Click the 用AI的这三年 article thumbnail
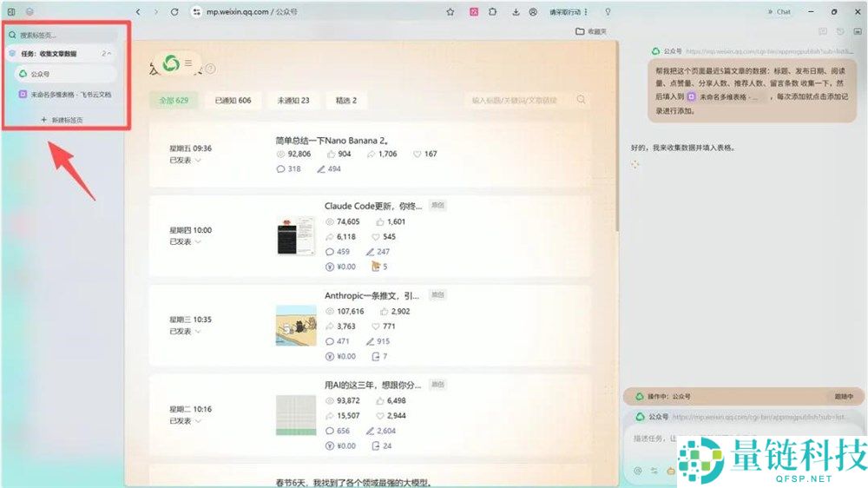Viewport: 868px width, 488px height. click(296, 415)
